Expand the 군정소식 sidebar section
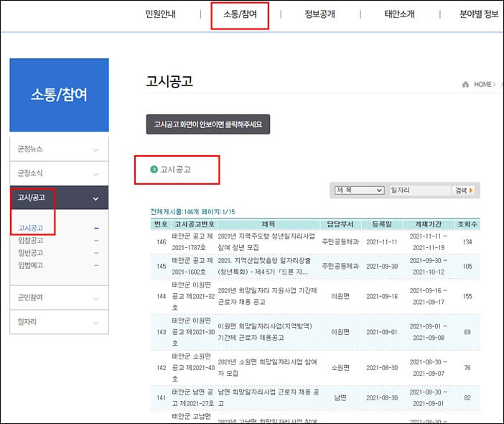 pos(59,173)
